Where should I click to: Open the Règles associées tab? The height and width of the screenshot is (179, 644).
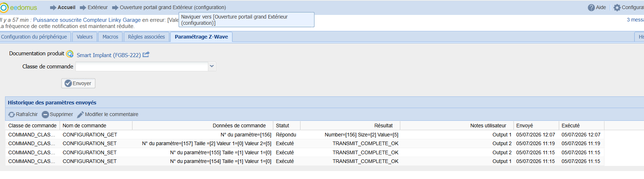tap(146, 37)
